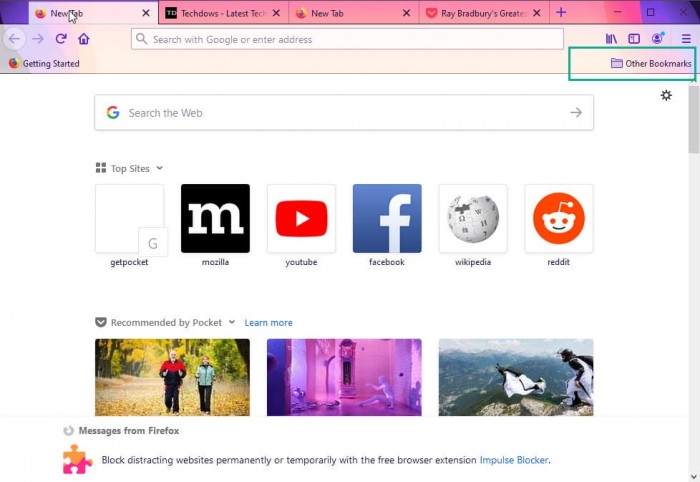This screenshot has height=482, width=700.
Task: Show sidebars icon in toolbar
Action: click(634, 39)
